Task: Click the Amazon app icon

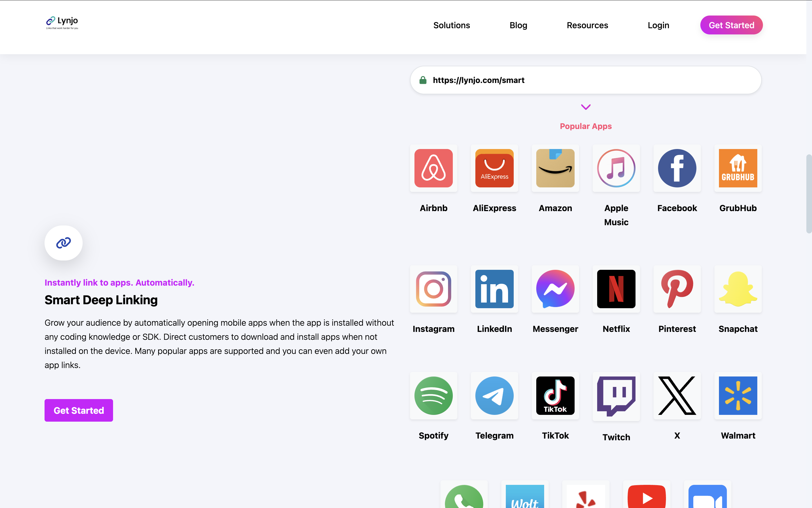Action: coord(555,168)
